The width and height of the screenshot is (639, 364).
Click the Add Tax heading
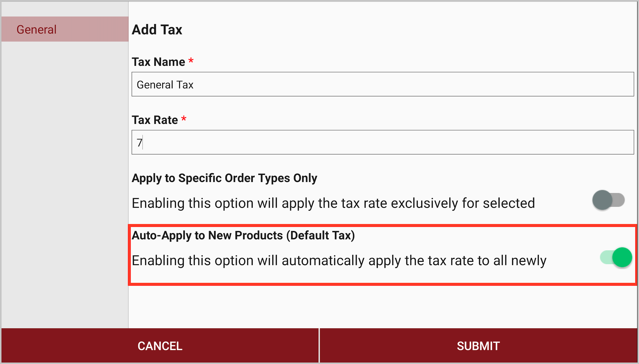tap(157, 30)
